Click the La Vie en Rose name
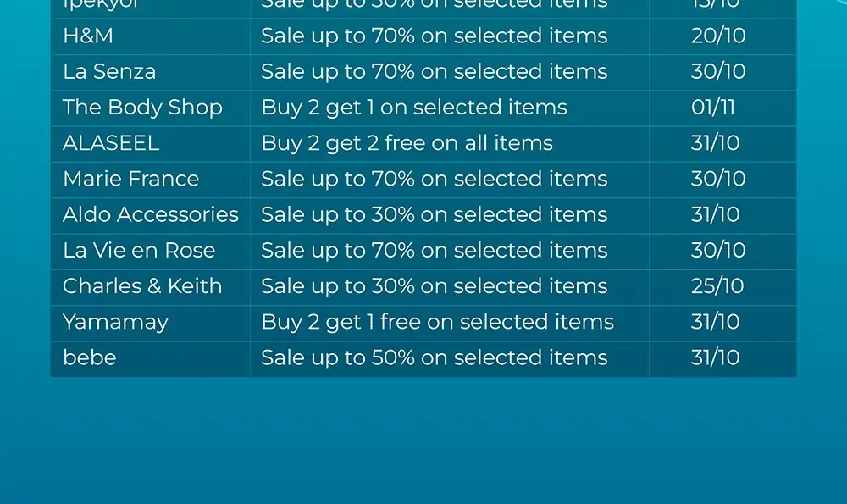 pyautogui.click(x=139, y=250)
